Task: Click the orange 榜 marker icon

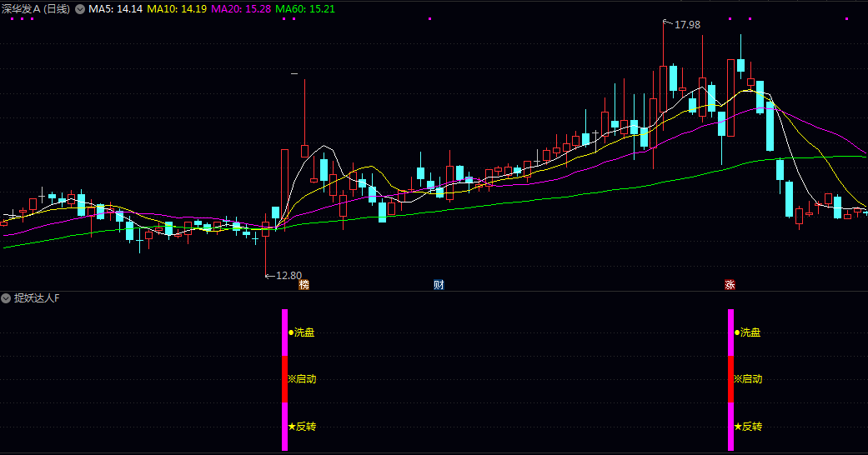Action: [x=304, y=284]
